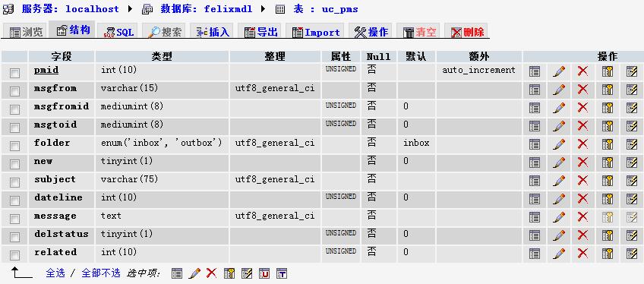Add fulltext index T icon for selected
The width and height of the screenshot is (644, 284).
click(281, 273)
